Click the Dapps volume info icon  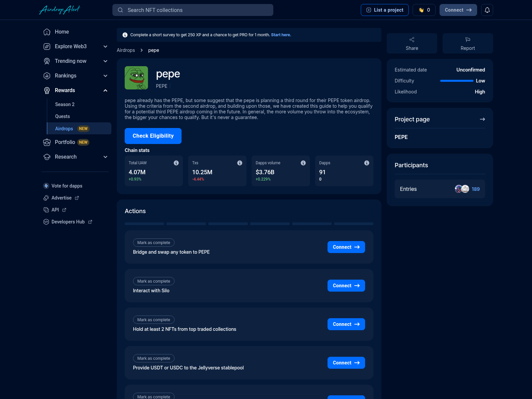(303, 163)
